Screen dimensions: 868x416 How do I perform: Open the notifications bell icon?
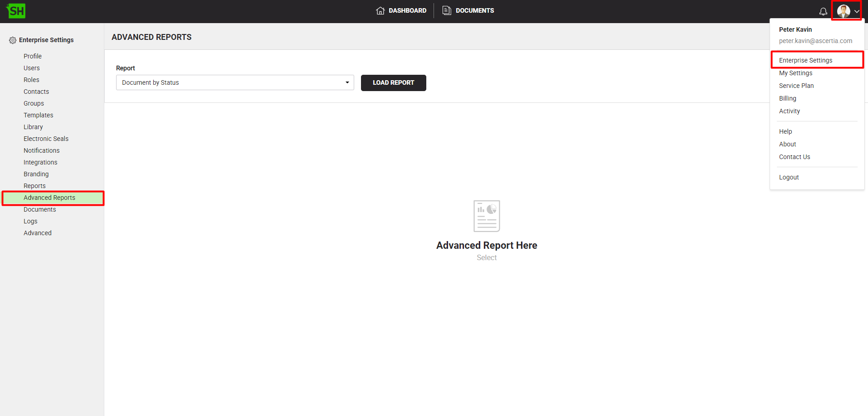(x=823, y=11)
